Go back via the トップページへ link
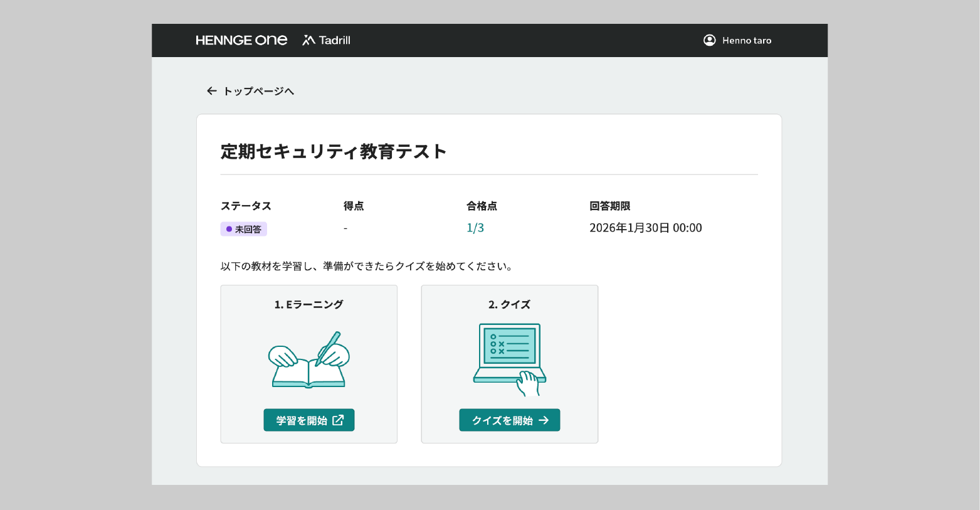 click(258, 91)
